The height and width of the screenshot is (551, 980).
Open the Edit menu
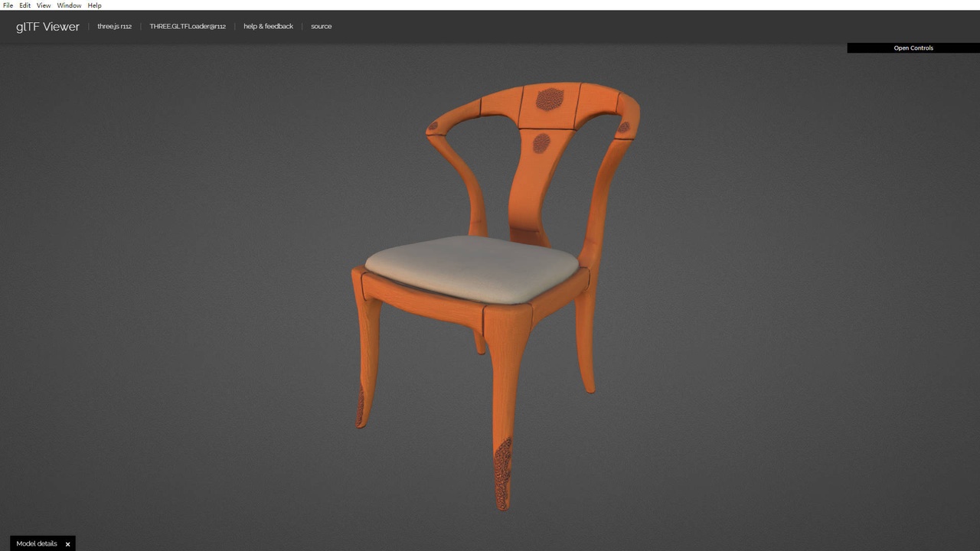point(25,5)
